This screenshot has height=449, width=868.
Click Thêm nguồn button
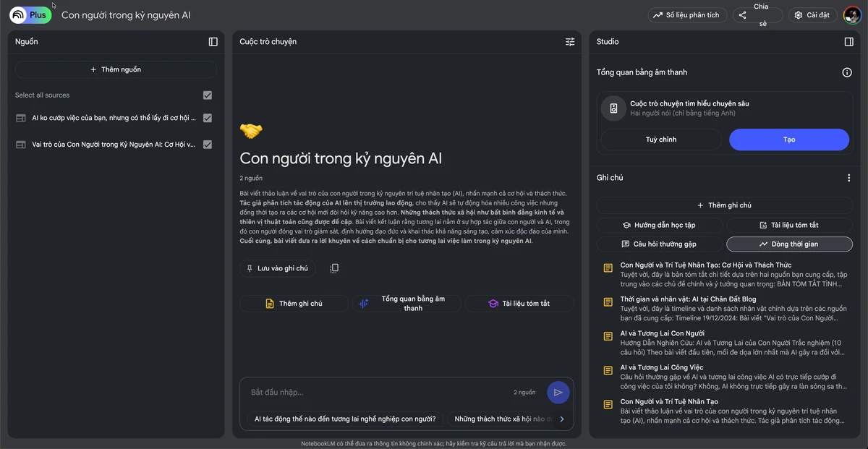click(116, 69)
